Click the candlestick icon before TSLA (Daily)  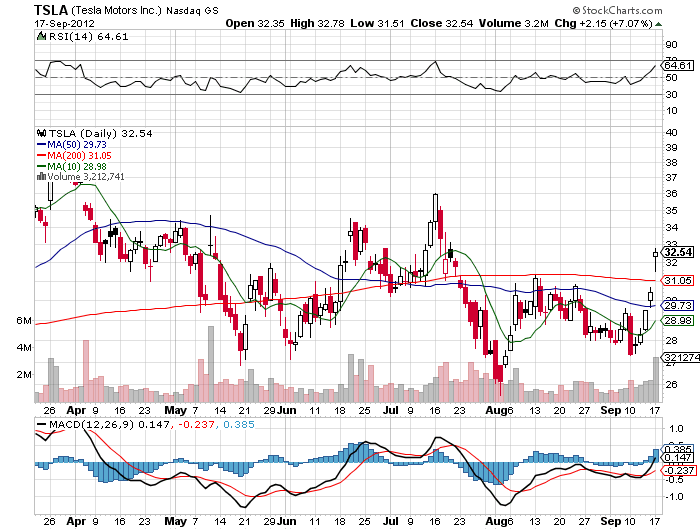click(42, 133)
